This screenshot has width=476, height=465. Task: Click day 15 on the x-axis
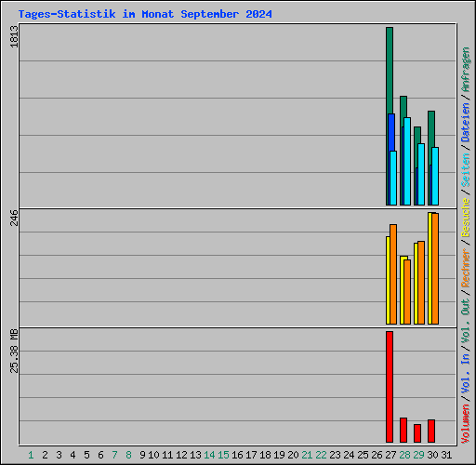(223, 455)
